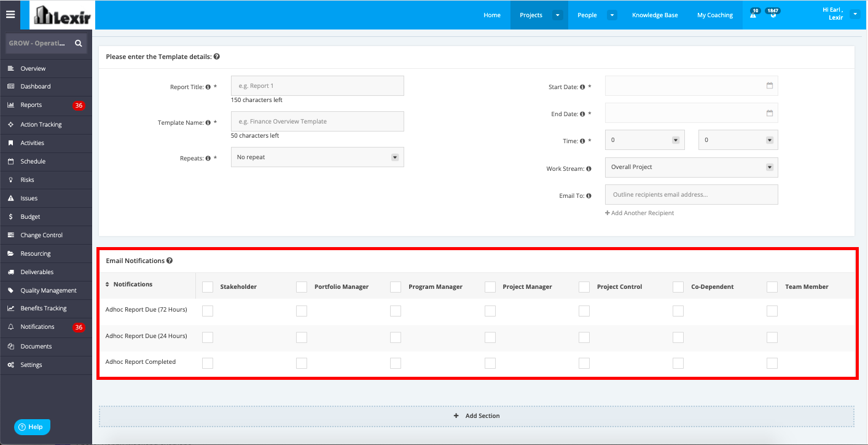
Task: Click the Email To recipients field
Action: (x=692, y=195)
